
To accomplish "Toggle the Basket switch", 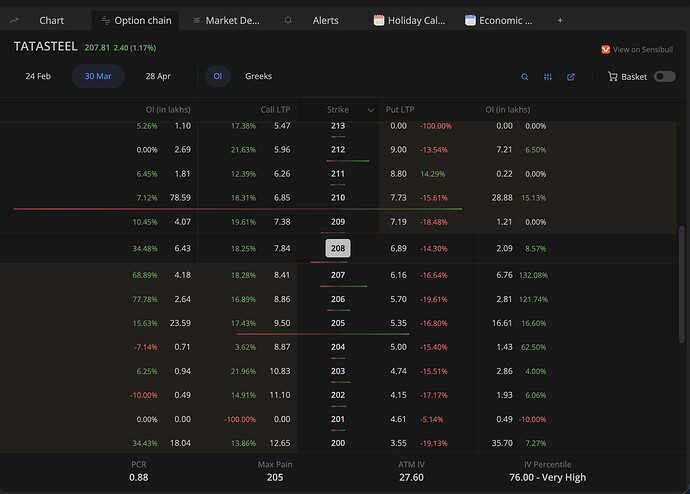I will point(664,77).
